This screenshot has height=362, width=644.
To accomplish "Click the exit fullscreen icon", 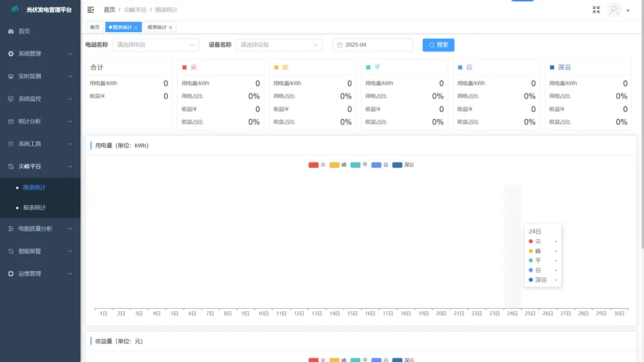I will coord(596,9).
